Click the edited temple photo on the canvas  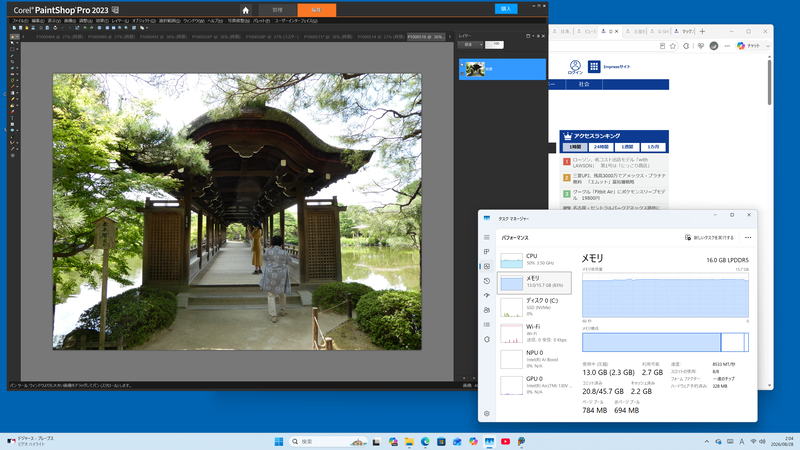pyautogui.click(x=237, y=211)
